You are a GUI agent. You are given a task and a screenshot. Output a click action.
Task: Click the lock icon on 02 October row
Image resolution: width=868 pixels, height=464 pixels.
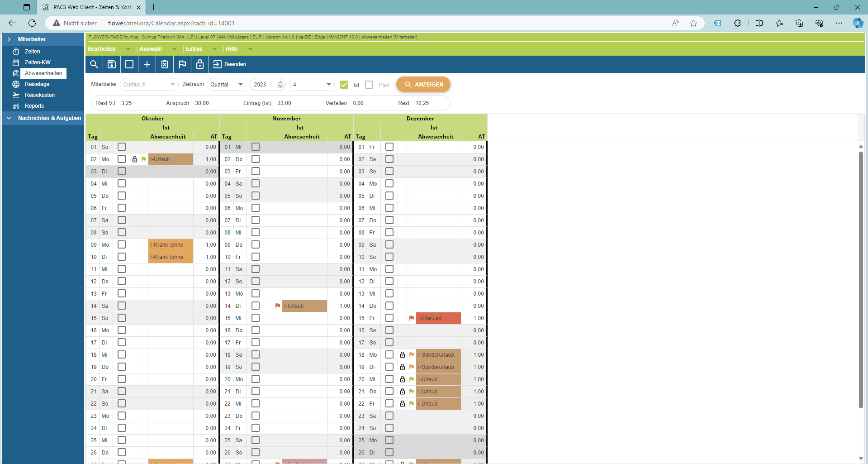click(x=135, y=159)
